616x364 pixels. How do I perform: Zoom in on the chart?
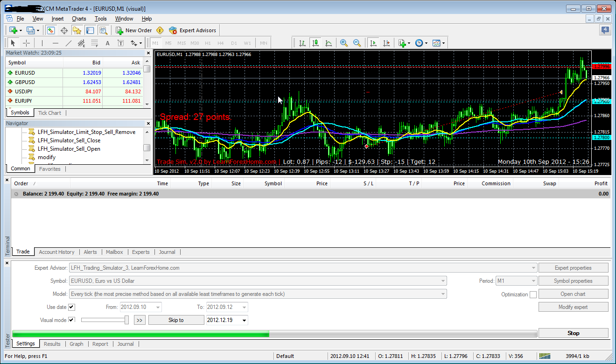344,43
